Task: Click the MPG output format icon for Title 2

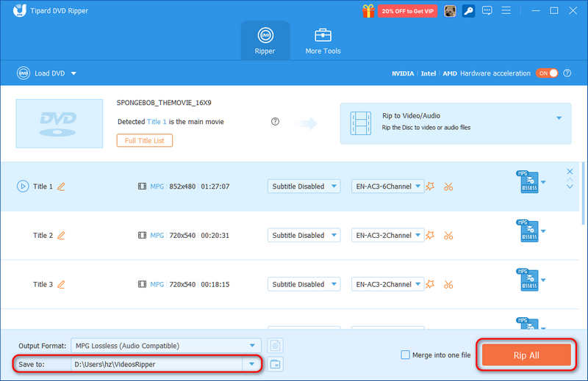Action: pos(528,231)
